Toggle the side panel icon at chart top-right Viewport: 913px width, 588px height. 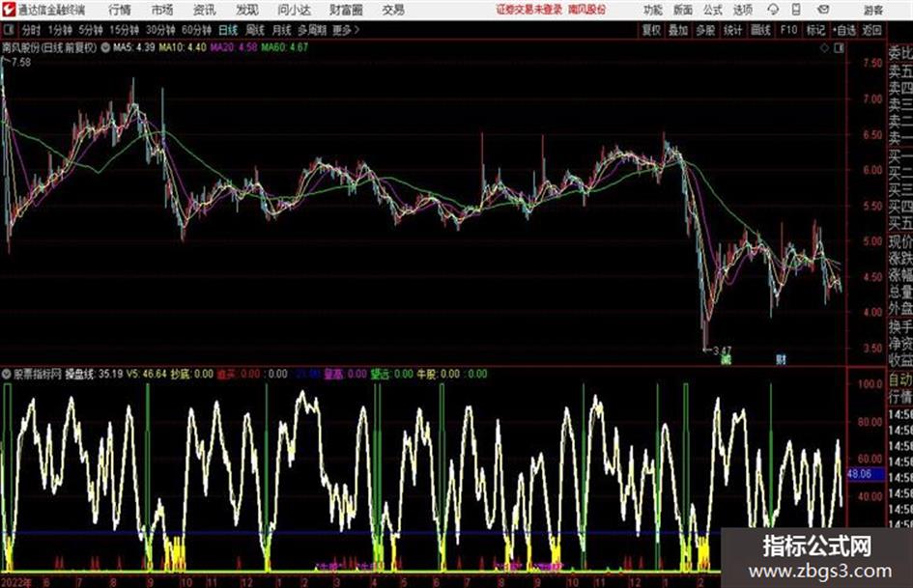point(839,48)
